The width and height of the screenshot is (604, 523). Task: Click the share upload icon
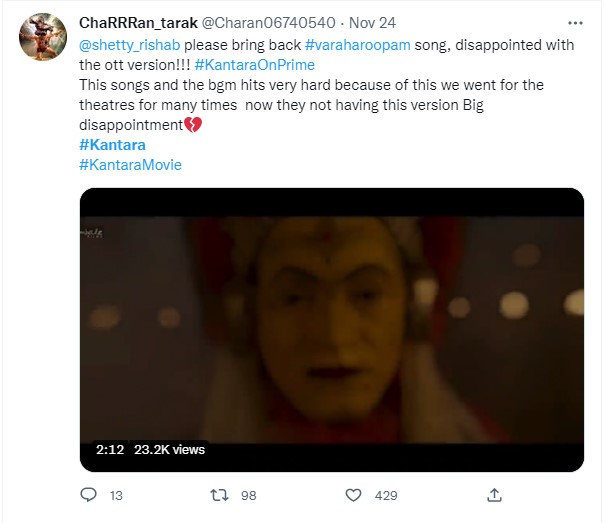tap(493, 495)
